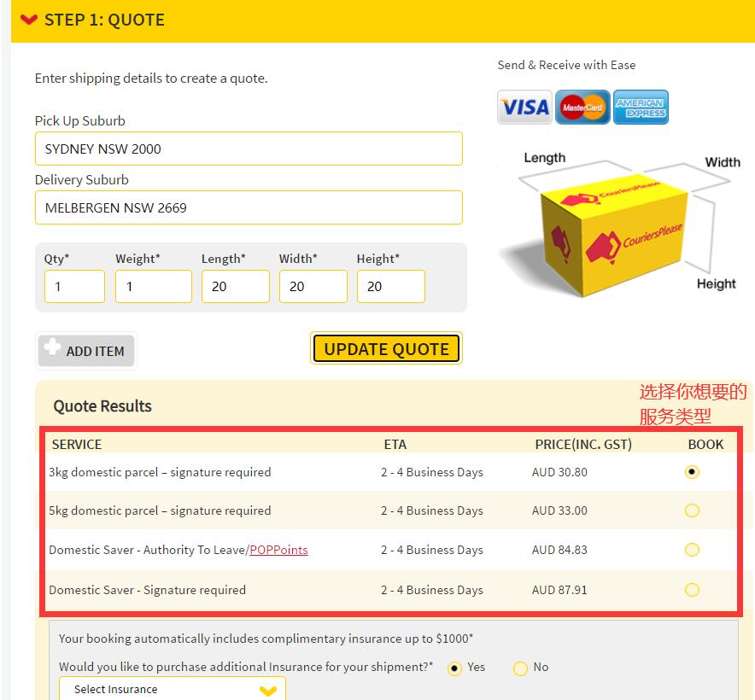Click the AUD 30.80 price
755x700 pixels.
point(559,472)
